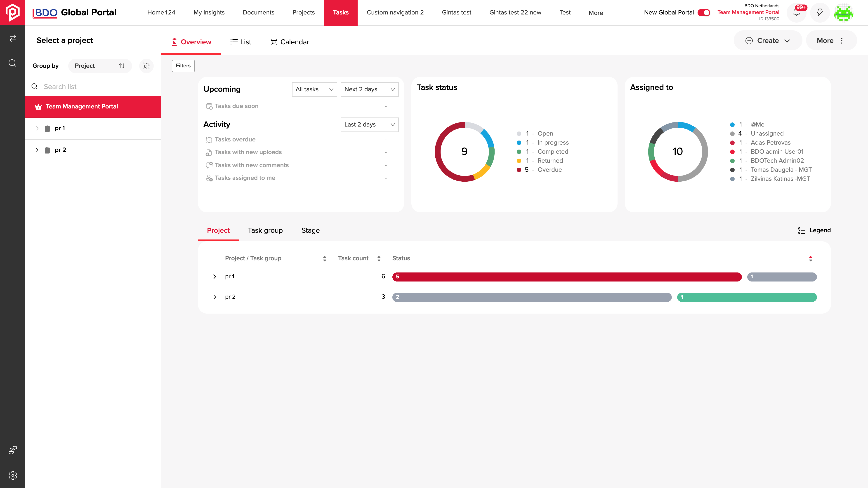
Task: Expand the pr 2 table row
Action: pyautogui.click(x=214, y=297)
